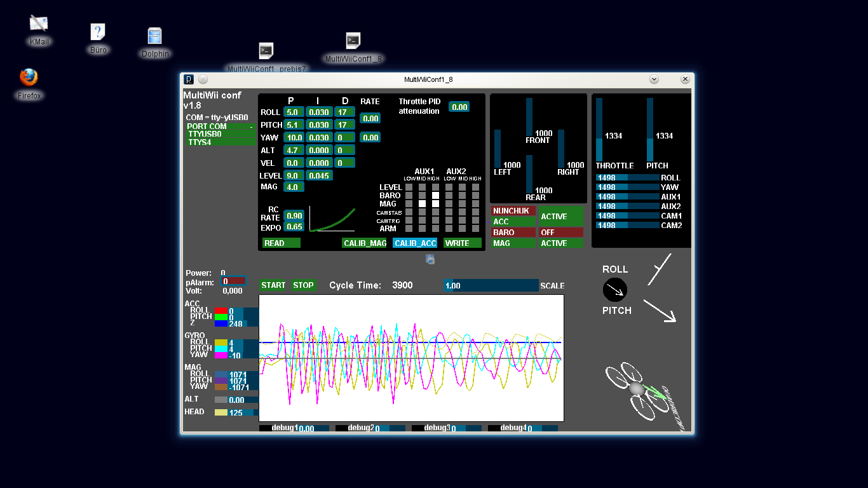Click the AUX1 receiver channel bar
The image size is (868, 488).
coord(627,197)
